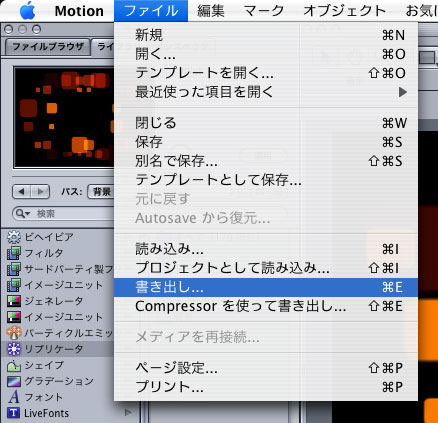Viewport: 438px width, 423px height.
Task: Select the ジェネレータ color bars icon
Action: (14, 301)
